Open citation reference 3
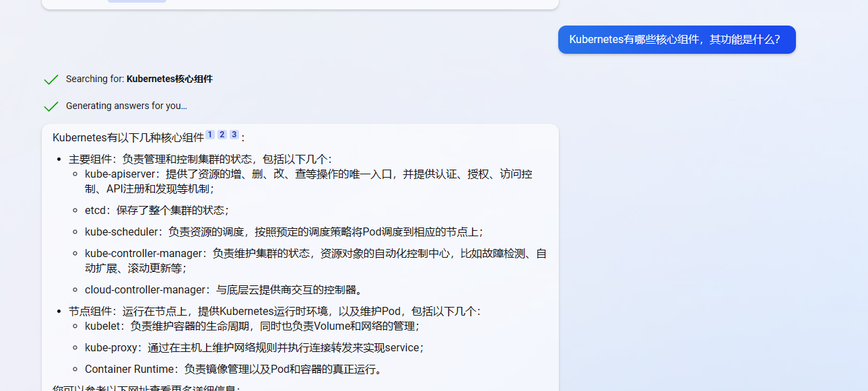Screen dimensions: 868x391 tap(234, 135)
